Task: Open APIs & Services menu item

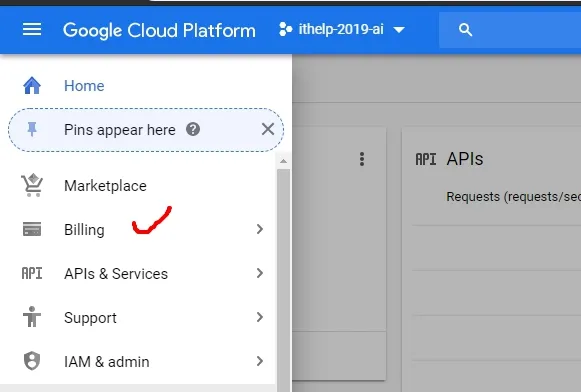Action: 138,273
